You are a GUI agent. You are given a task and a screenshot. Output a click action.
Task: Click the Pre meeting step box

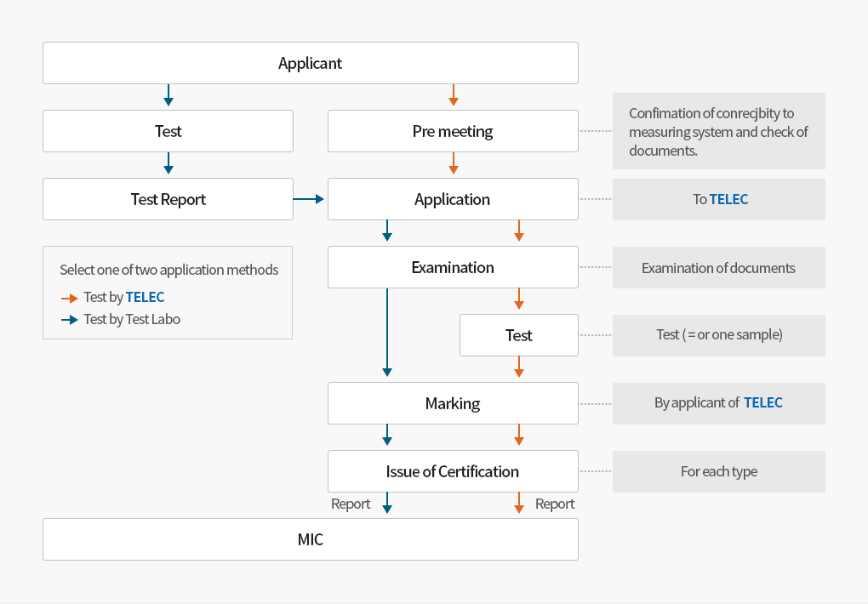(x=453, y=131)
